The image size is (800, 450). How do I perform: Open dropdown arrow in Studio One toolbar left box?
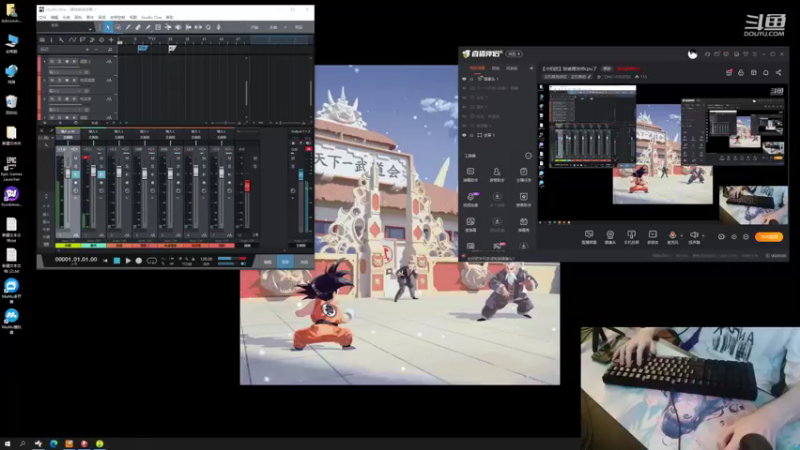(90, 28)
